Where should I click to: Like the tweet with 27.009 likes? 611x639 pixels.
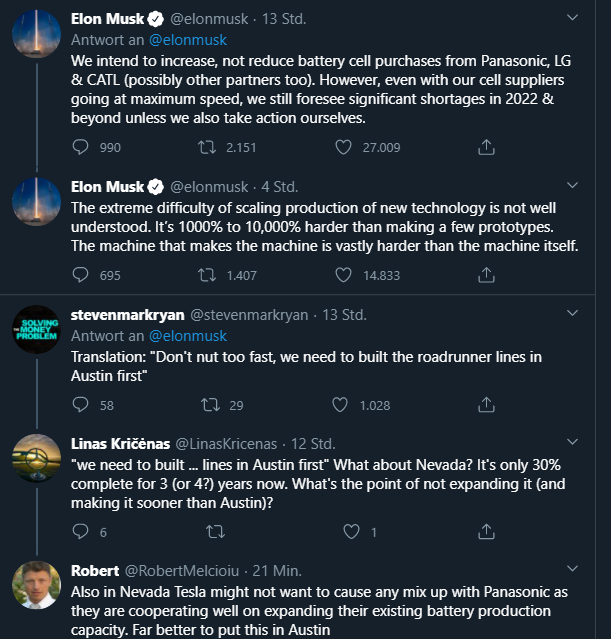(x=343, y=147)
